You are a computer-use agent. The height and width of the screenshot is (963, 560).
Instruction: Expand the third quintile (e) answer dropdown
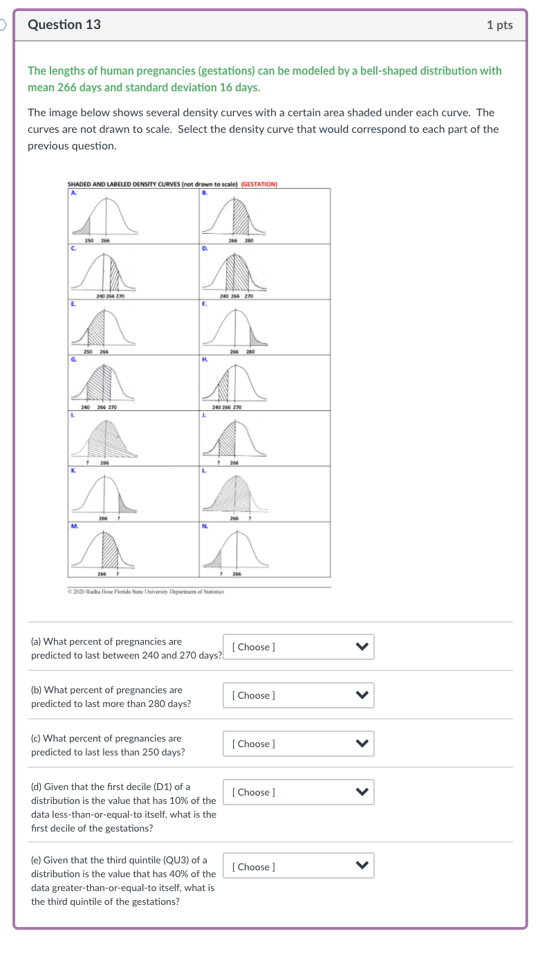[299, 867]
